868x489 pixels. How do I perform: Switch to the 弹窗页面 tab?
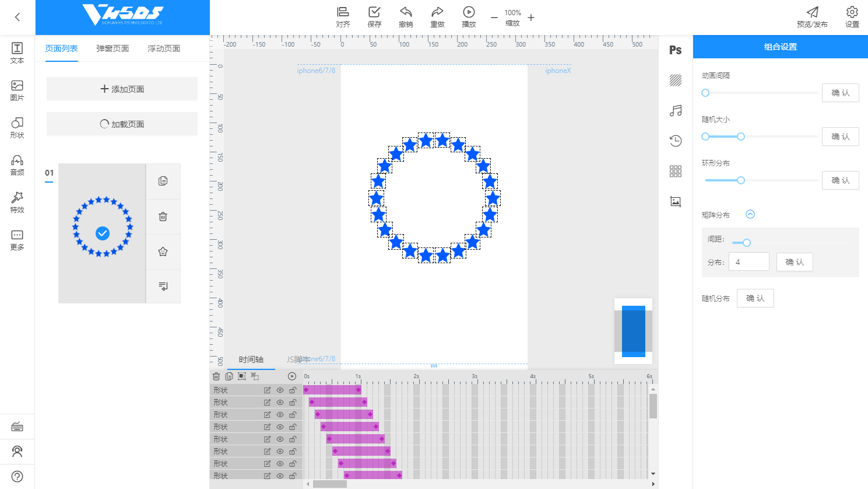coord(113,48)
